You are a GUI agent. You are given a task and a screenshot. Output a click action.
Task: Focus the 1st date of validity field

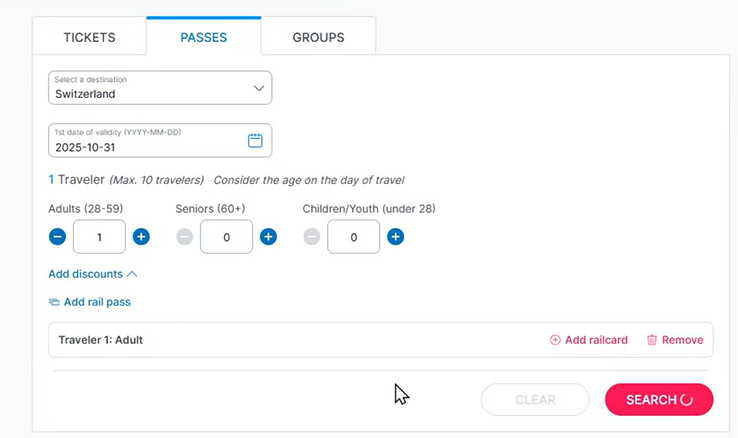click(x=160, y=140)
